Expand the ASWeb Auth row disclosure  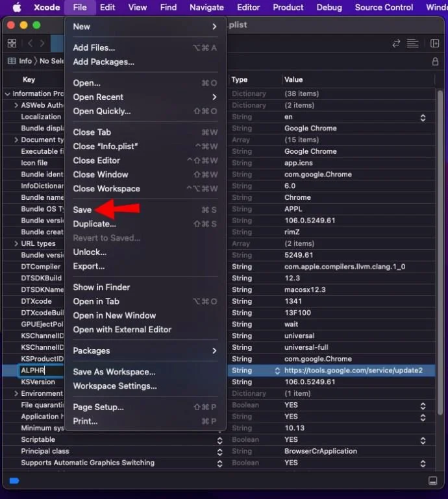click(x=16, y=105)
